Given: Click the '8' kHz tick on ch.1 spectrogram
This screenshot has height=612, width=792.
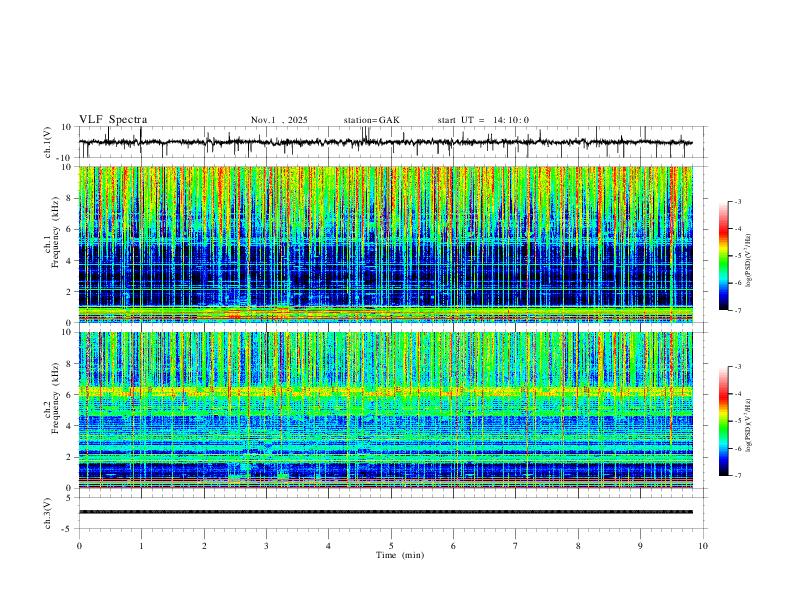Looking at the screenshot, I should click(x=70, y=198).
